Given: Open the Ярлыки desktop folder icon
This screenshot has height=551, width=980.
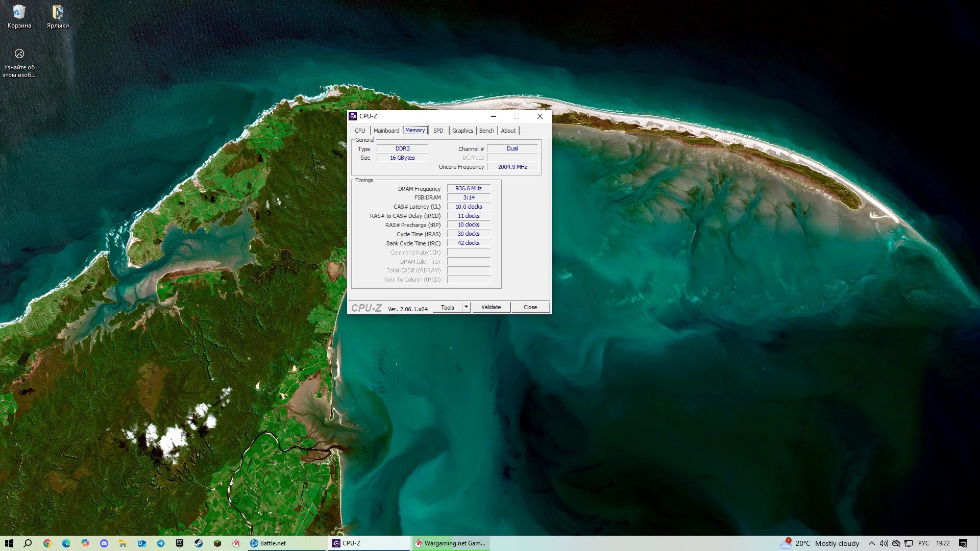Looking at the screenshot, I should click(x=58, y=16).
